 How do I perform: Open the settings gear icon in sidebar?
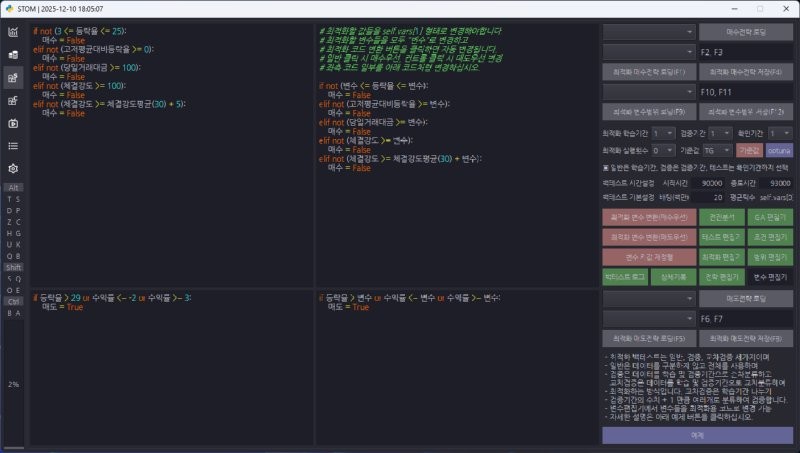pos(13,169)
